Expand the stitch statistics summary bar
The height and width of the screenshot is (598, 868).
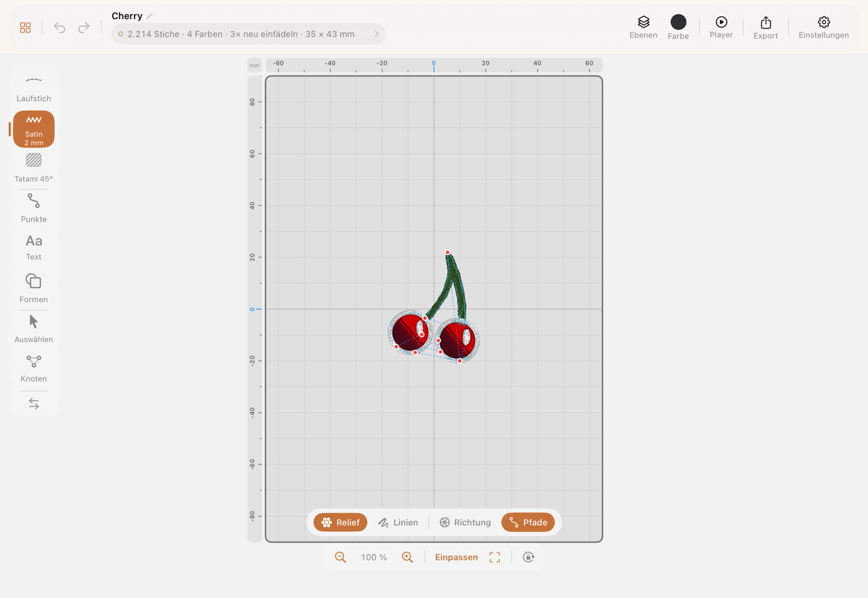(x=248, y=34)
